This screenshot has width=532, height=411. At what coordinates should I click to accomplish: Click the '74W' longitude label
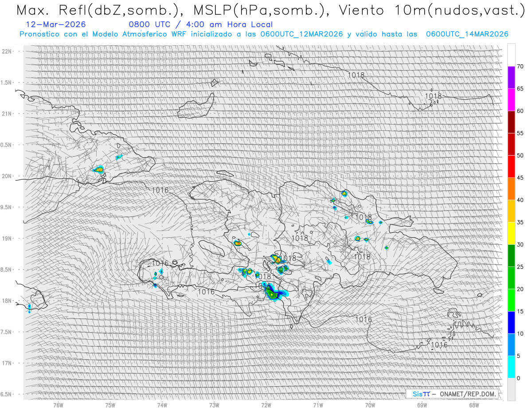[162, 405]
